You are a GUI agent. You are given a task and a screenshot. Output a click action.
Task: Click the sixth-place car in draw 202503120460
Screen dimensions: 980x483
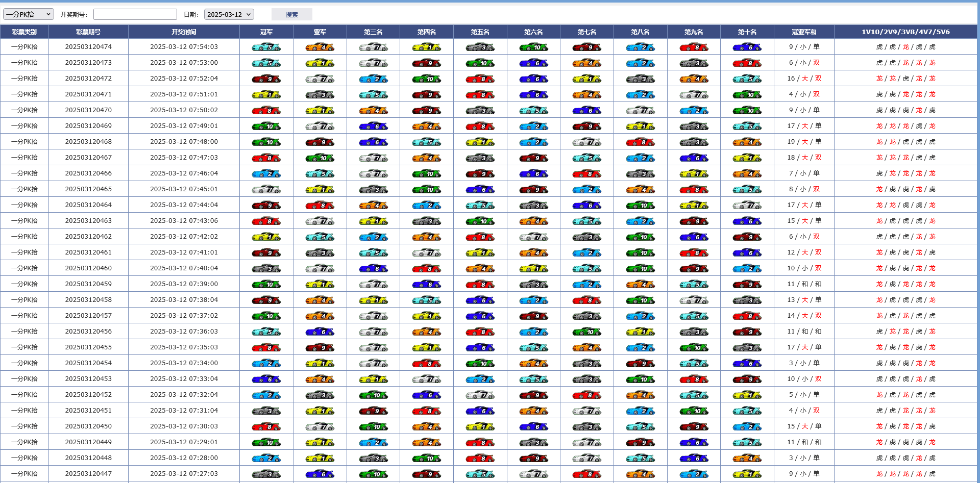click(533, 269)
